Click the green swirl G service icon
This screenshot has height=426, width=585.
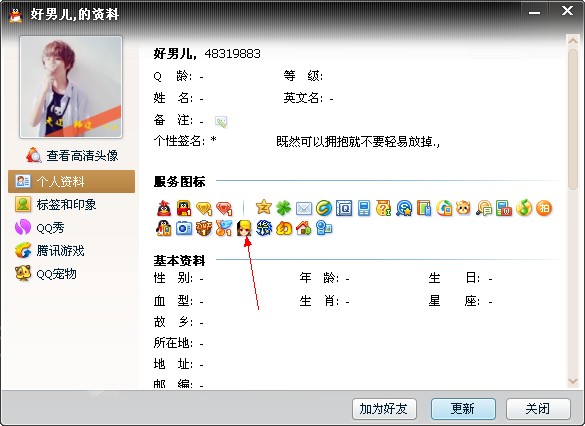point(324,208)
